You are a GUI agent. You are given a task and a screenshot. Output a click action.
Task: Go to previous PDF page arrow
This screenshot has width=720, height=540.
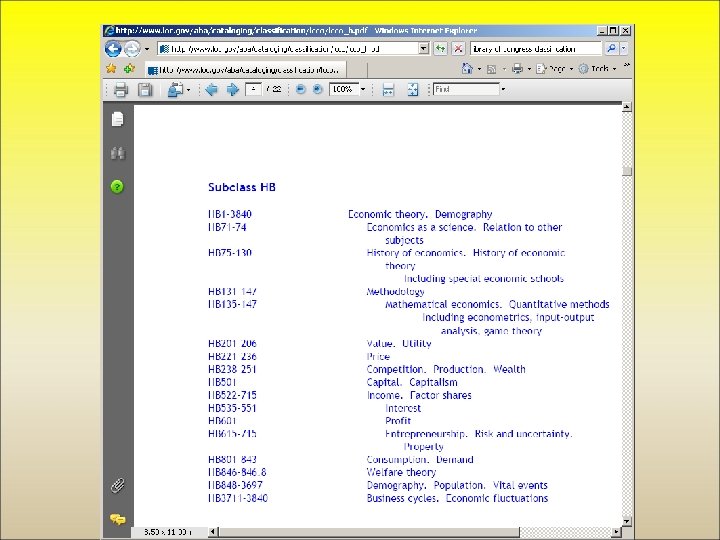coord(211,90)
